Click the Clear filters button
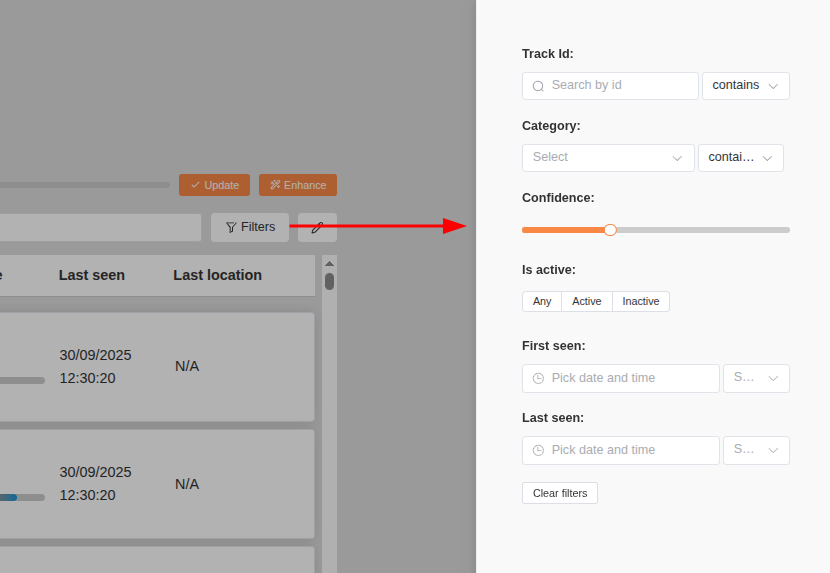Viewport: 830px width, 573px height. point(560,493)
